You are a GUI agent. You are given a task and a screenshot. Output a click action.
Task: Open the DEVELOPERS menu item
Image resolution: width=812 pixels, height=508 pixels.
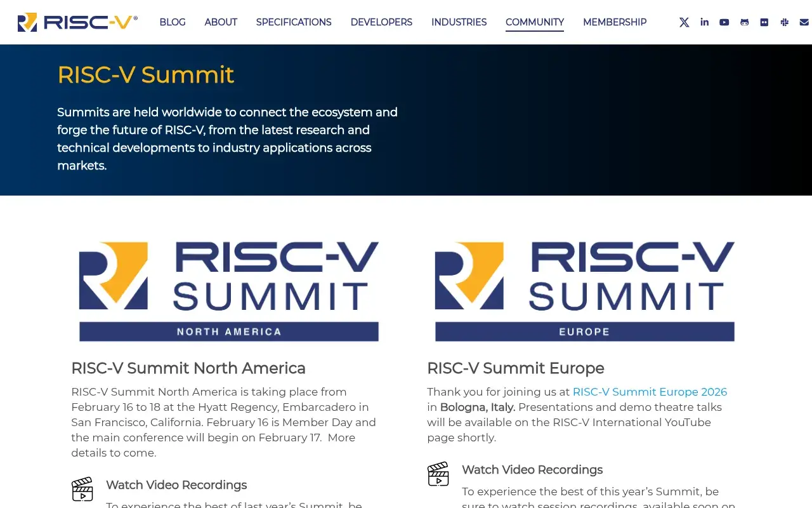[381, 22]
